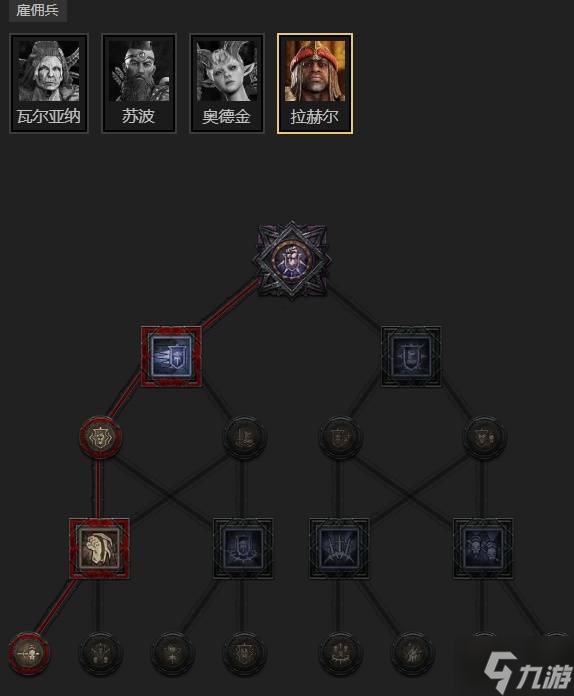Select the crossed swords square skill node
Screen dimensions: 574x696
(339, 549)
